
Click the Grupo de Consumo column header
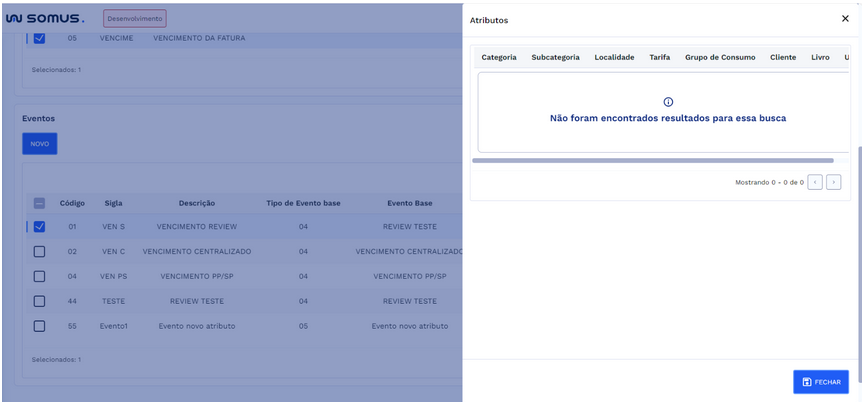coord(720,57)
